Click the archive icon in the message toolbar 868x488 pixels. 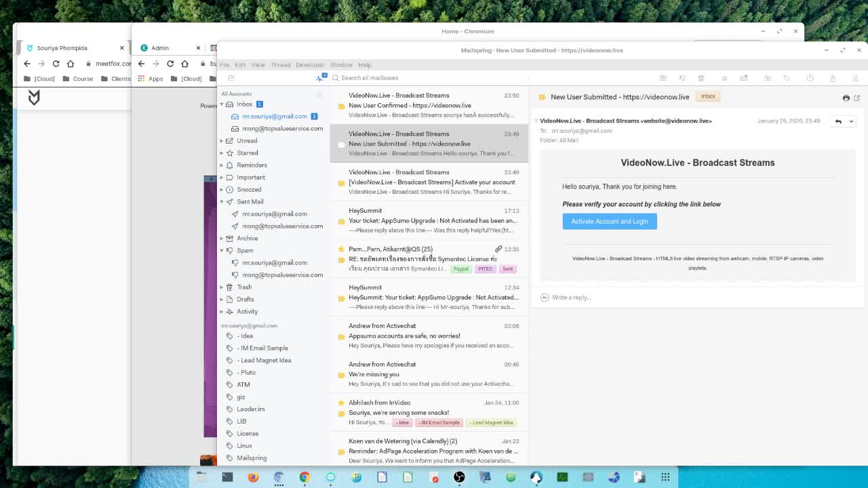(663, 78)
